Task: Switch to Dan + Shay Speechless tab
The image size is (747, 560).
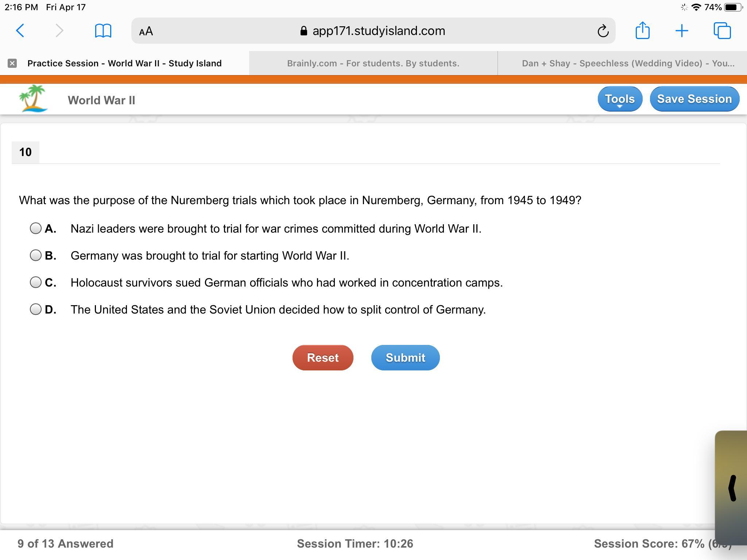Action: [628, 63]
